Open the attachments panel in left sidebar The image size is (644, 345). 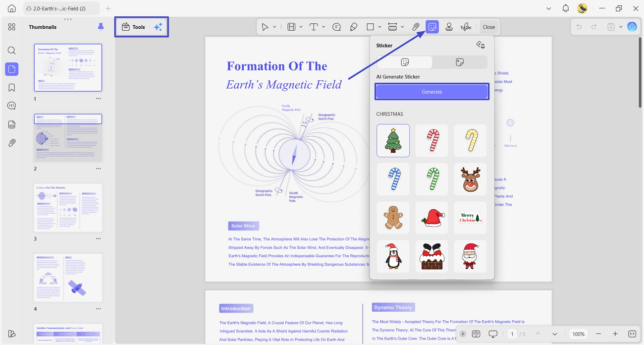[x=12, y=143]
